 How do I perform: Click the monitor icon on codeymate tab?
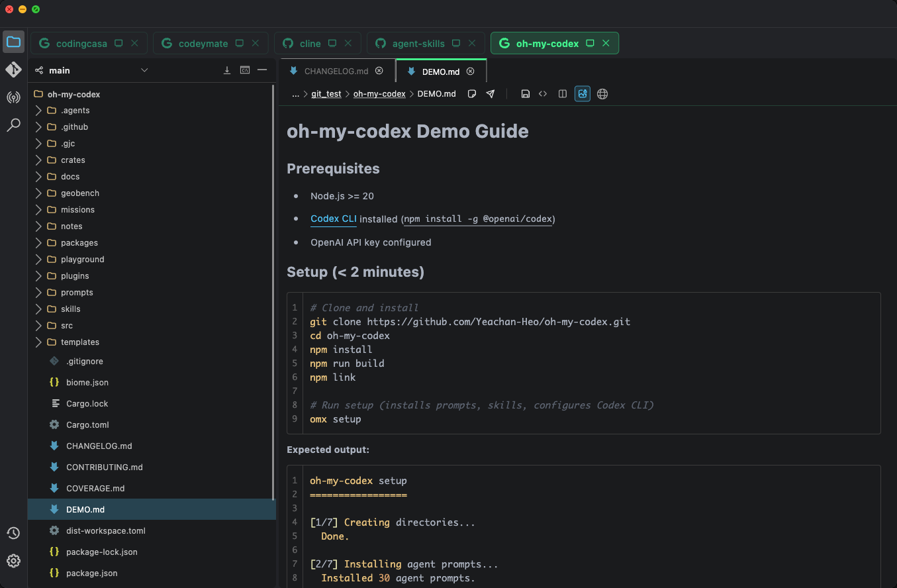(x=240, y=43)
